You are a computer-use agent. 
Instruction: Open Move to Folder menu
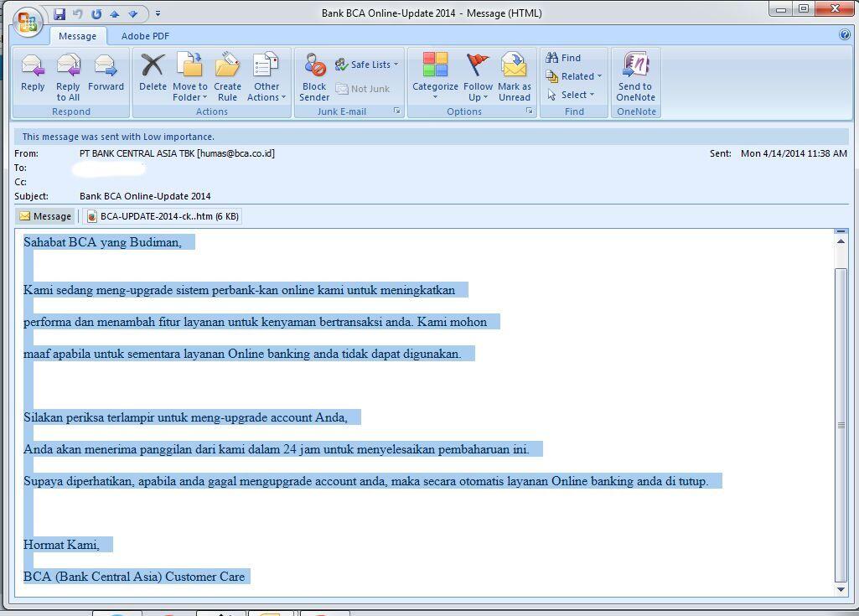point(190,77)
